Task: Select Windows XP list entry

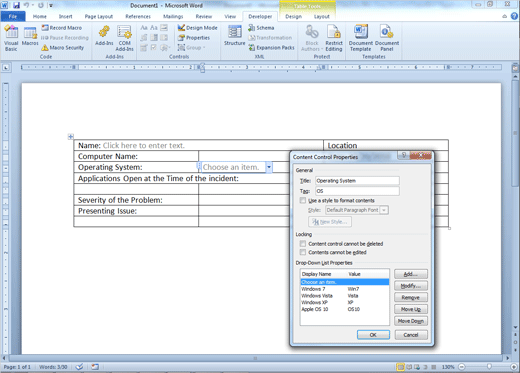Action: point(345,302)
